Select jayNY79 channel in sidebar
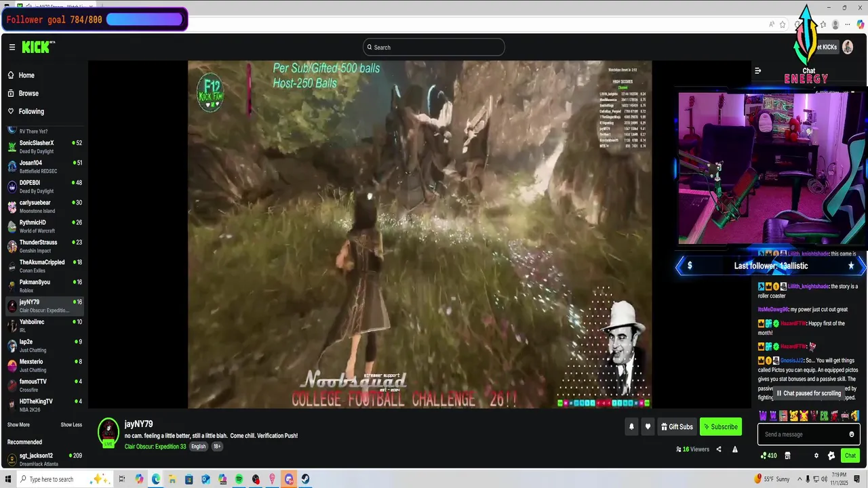Screen dimensions: 868x488 pos(45,306)
